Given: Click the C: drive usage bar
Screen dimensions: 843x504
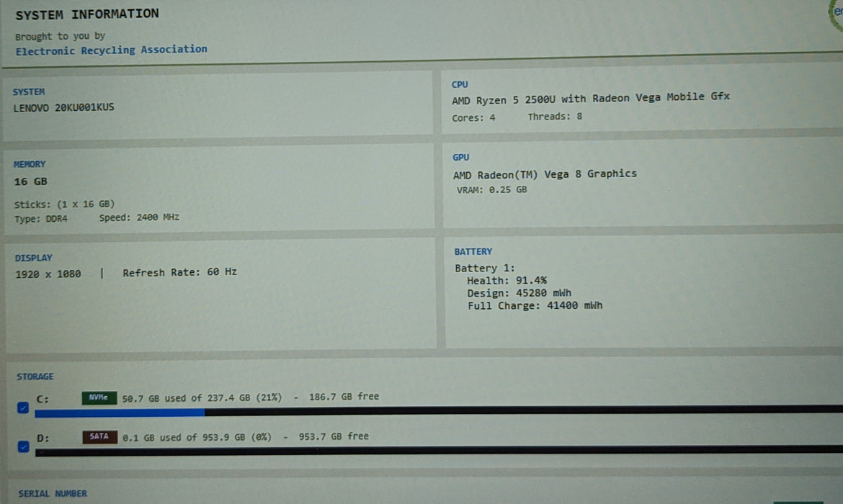Looking at the screenshot, I should coord(439,412).
